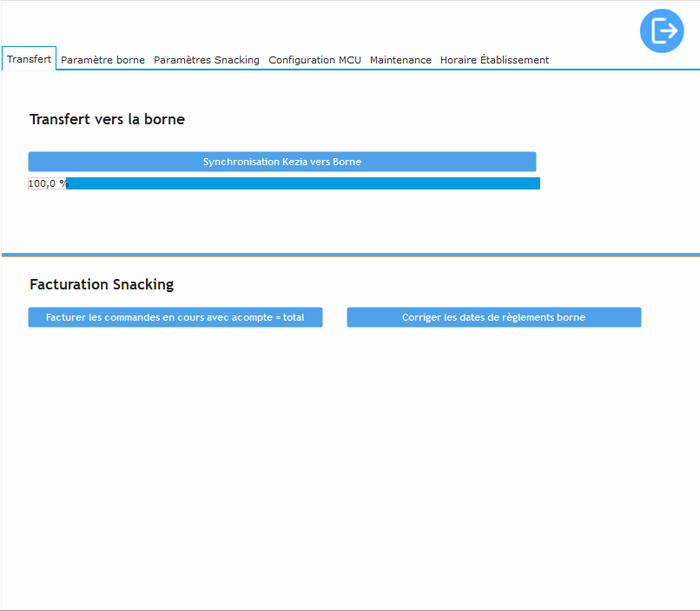700x611 pixels.
Task: Switch to the Transfert tab
Action: point(30,59)
